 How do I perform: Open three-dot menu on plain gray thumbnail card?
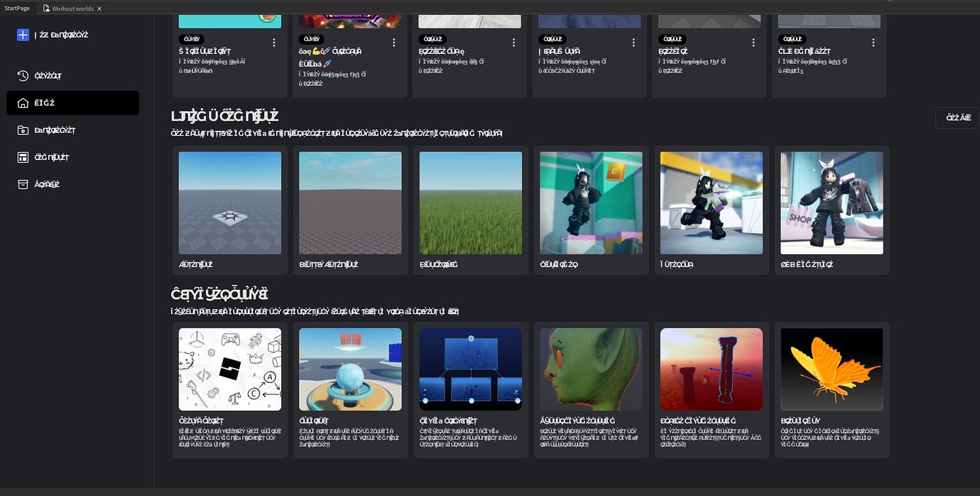(x=753, y=43)
